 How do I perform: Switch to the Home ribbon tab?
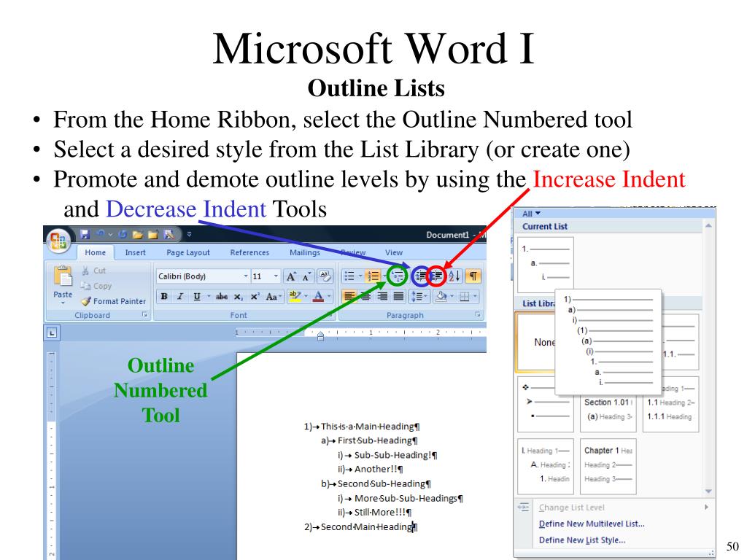tap(96, 252)
